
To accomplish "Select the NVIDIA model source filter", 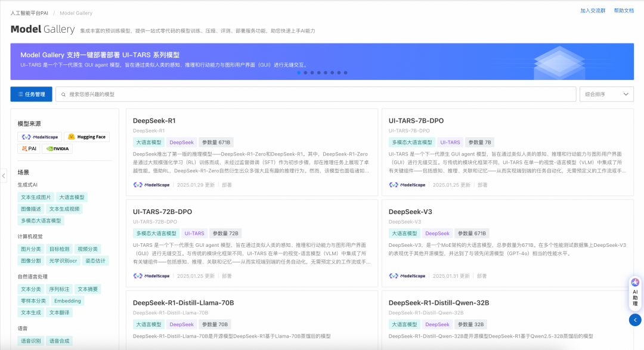I will (x=57, y=148).
